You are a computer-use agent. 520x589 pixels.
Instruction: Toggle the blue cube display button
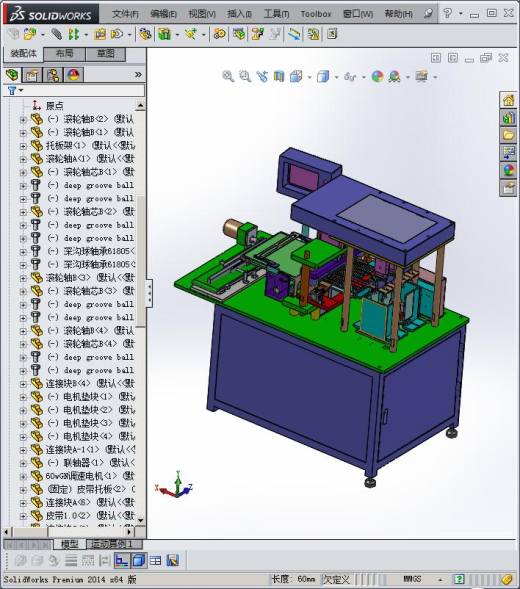point(139,561)
